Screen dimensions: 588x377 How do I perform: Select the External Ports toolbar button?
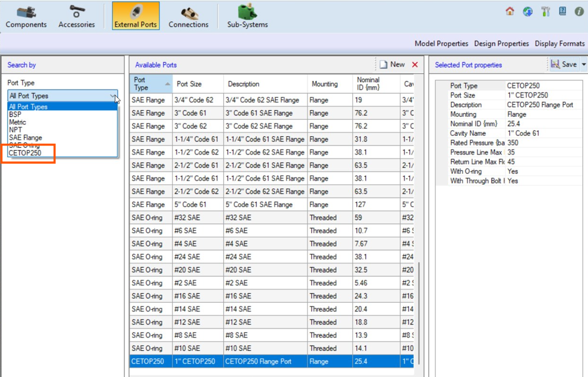pyautogui.click(x=135, y=17)
